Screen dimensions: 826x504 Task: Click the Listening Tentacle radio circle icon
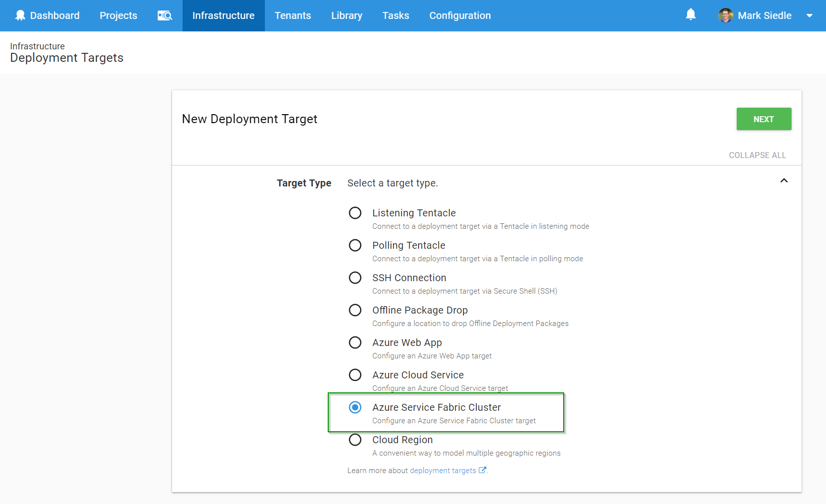(355, 212)
